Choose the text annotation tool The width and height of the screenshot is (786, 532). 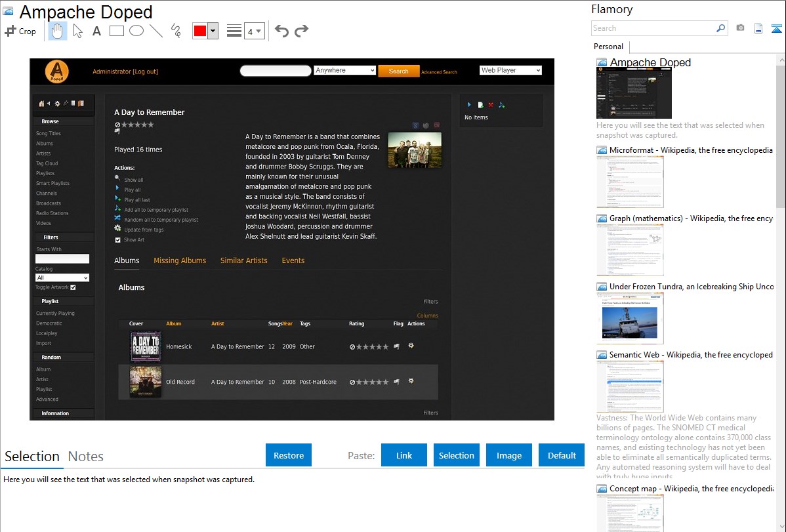(96, 31)
